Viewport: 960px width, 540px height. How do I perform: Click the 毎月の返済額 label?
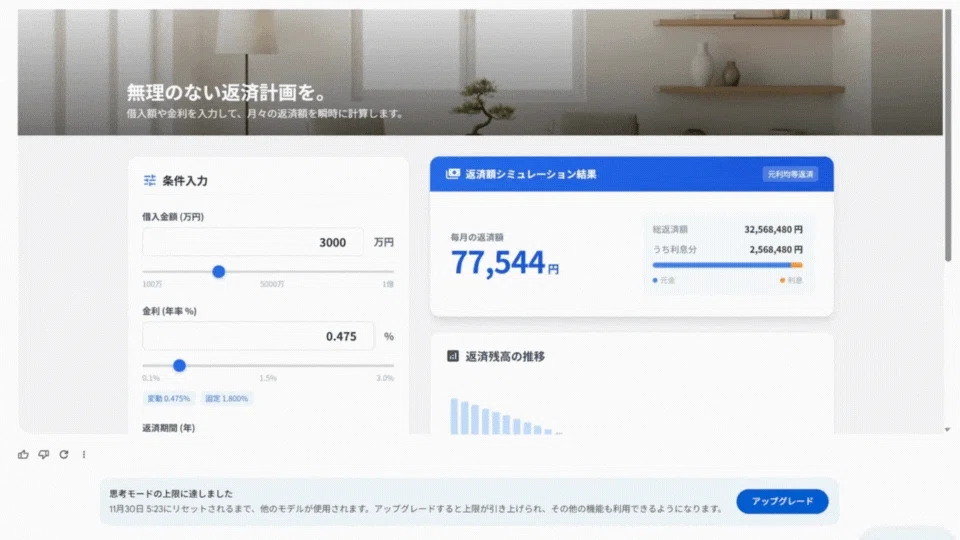(477, 237)
